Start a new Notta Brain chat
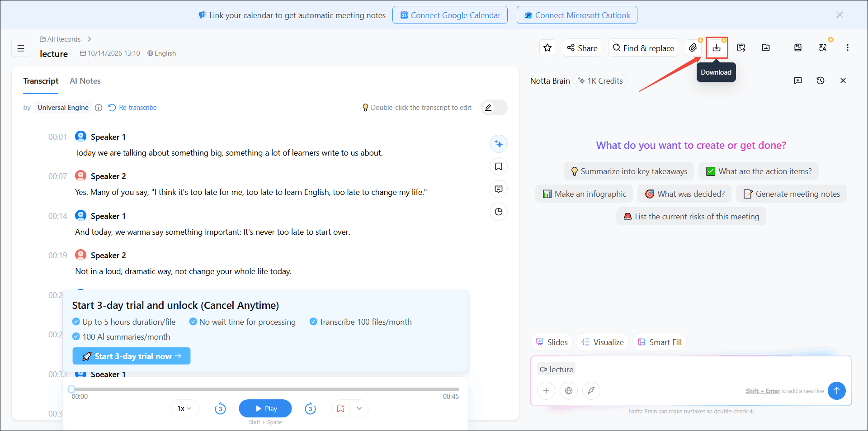 point(798,81)
